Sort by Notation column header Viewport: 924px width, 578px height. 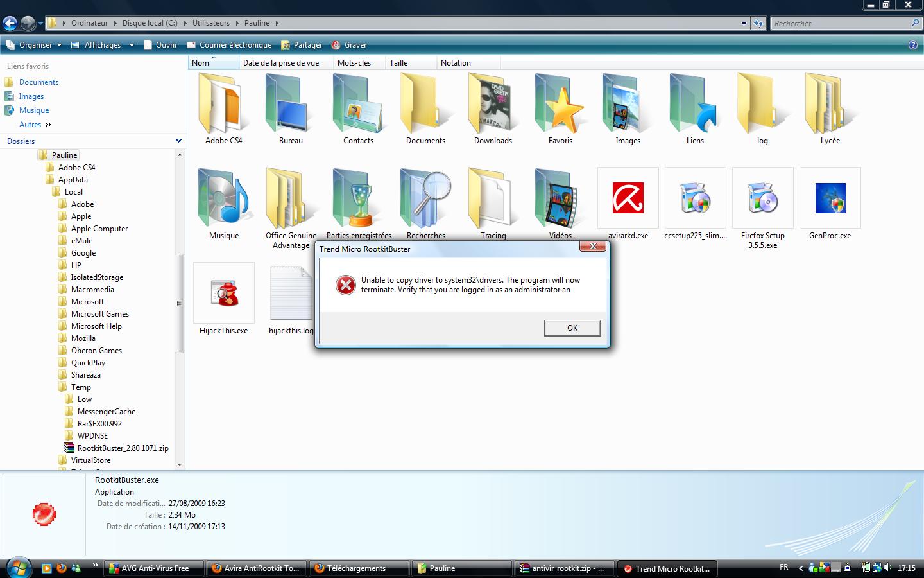coord(468,62)
